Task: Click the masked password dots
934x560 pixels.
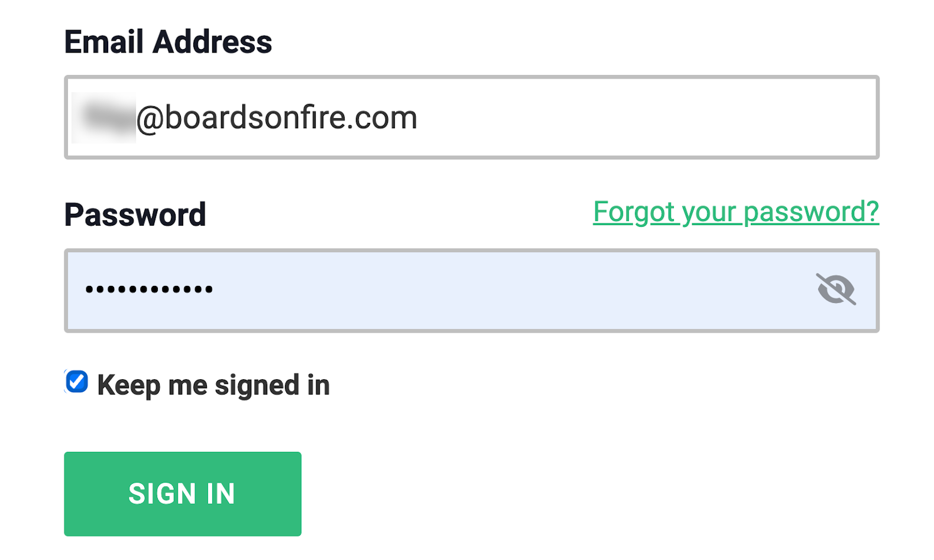Action: point(149,289)
